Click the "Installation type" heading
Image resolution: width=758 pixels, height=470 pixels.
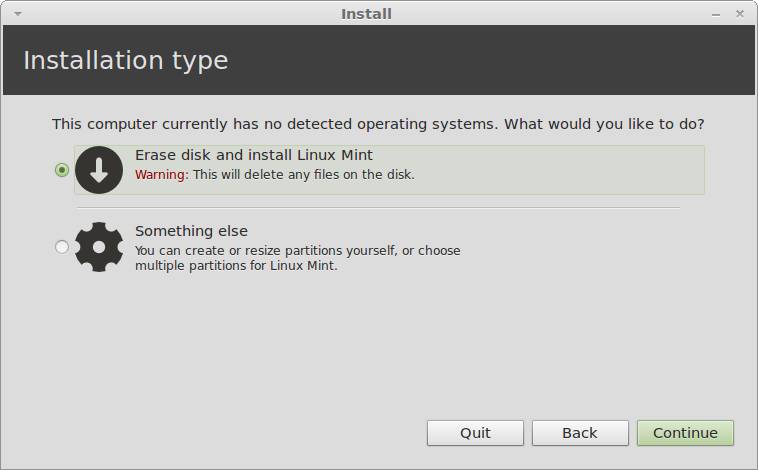pos(125,60)
